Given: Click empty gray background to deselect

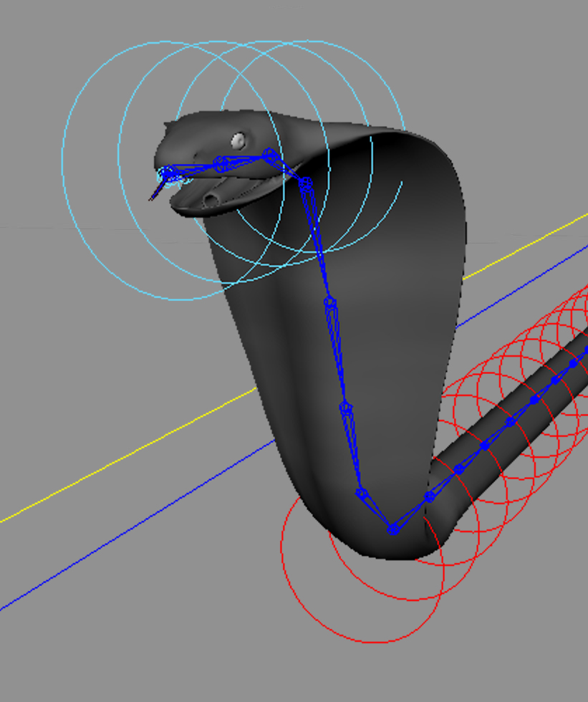Looking at the screenshot, I should [x=107, y=645].
